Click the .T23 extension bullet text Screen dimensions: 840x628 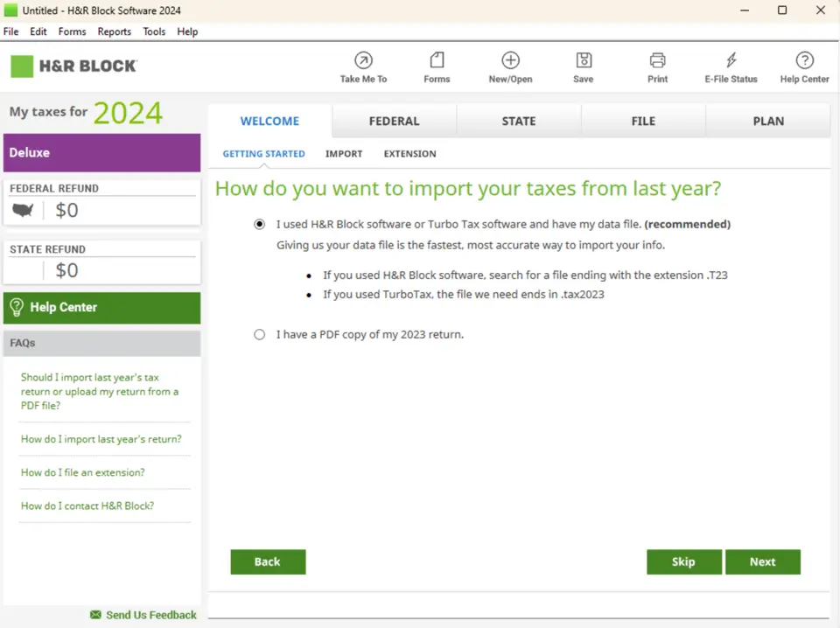pyautogui.click(x=525, y=276)
